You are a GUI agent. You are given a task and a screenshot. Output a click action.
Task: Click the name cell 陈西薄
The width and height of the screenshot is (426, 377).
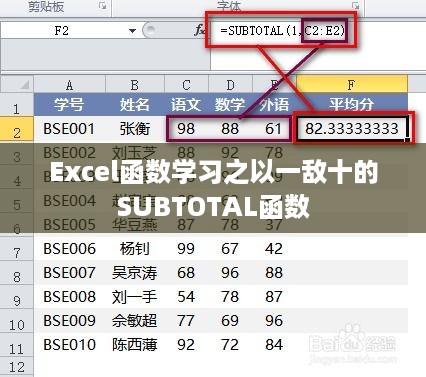pyautogui.click(x=134, y=345)
